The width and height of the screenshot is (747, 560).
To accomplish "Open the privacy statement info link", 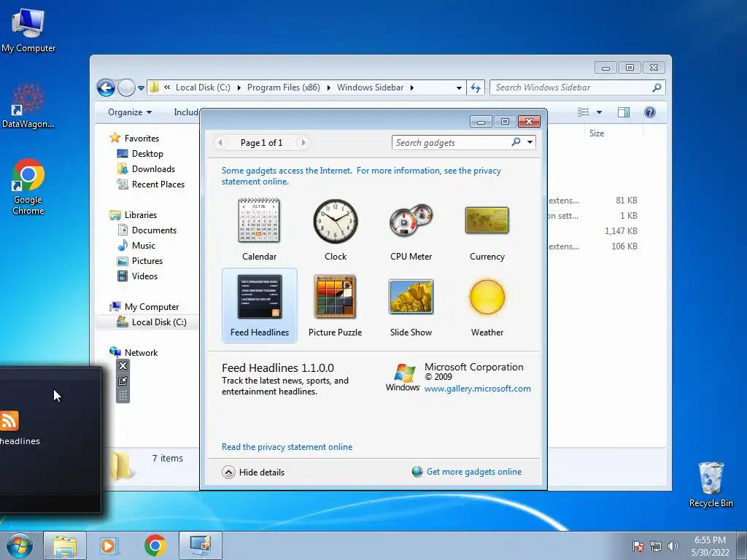I will 361,176.
